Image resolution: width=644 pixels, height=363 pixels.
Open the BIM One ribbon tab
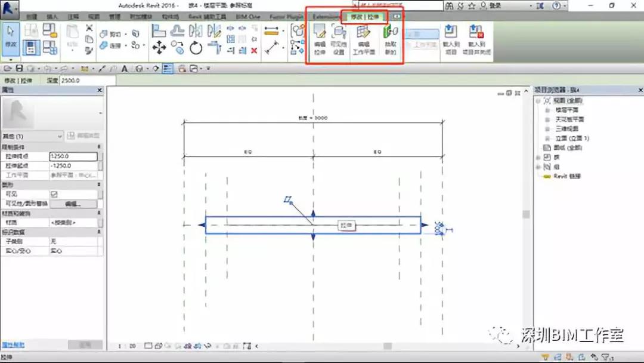tap(248, 17)
